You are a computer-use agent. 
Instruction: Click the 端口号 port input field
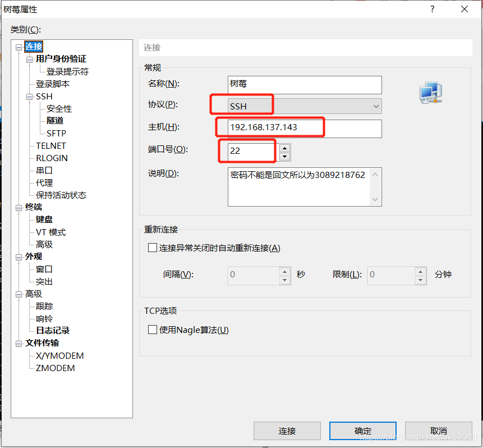253,152
